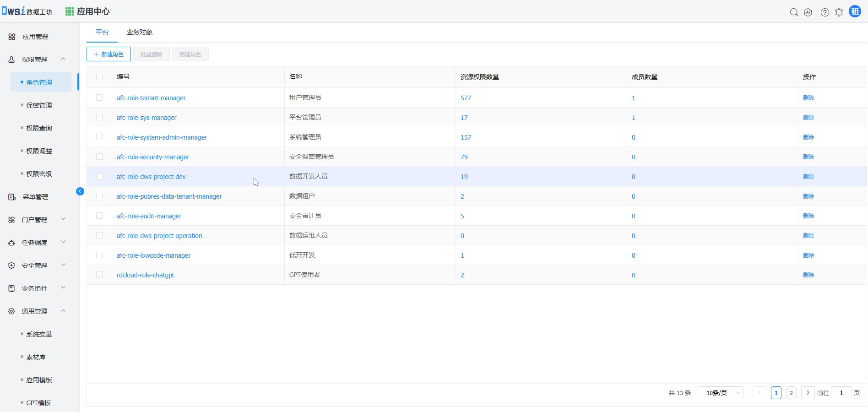
Task: Check the afc-role-sys-manager row checkbox
Action: pyautogui.click(x=99, y=117)
